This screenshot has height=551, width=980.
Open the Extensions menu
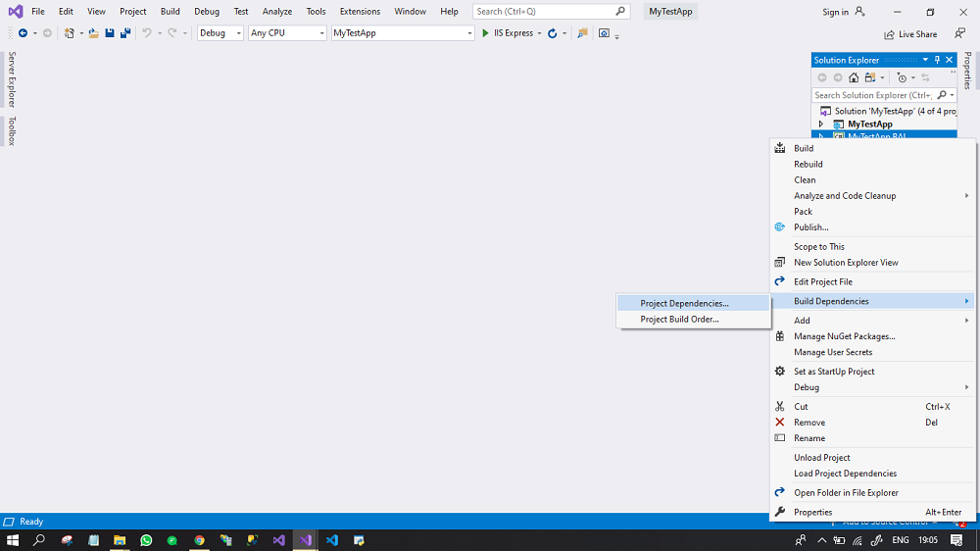(360, 11)
